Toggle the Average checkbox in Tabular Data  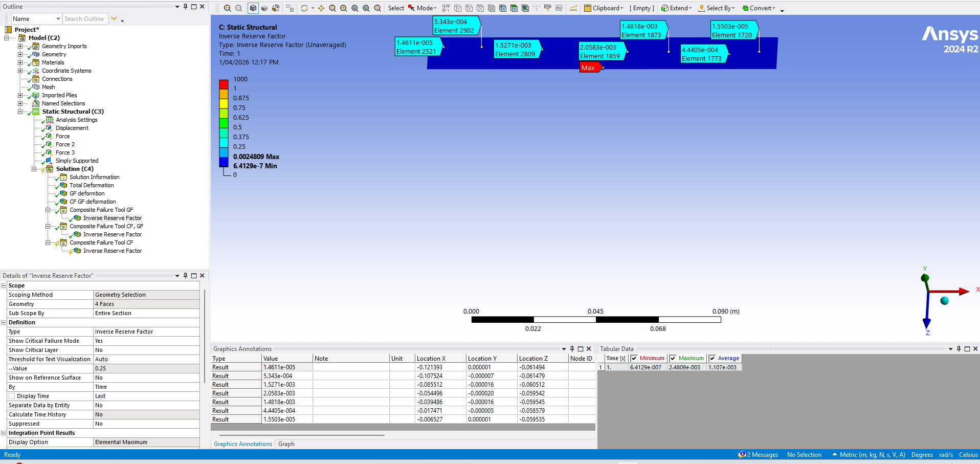pyautogui.click(x=712, y=359)
